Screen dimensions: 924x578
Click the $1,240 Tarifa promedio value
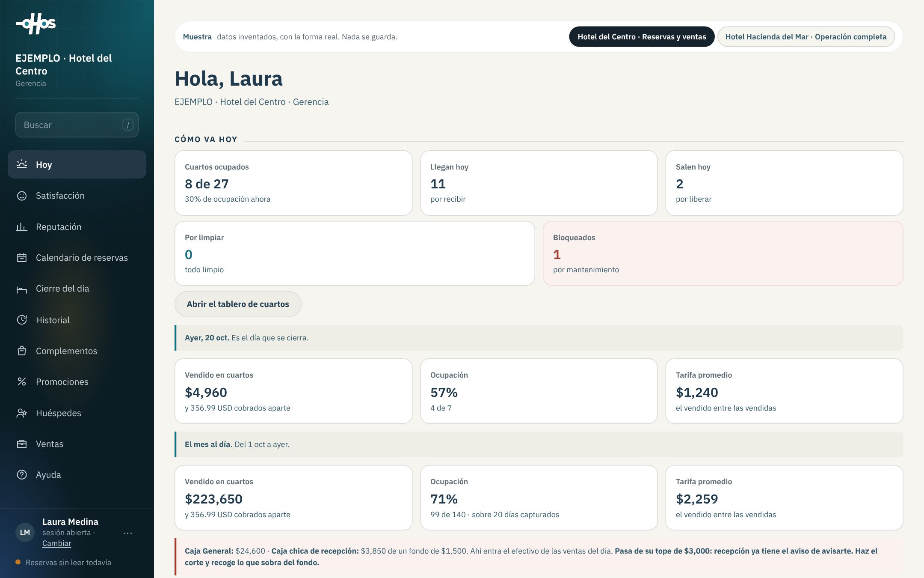coord(697,392)
